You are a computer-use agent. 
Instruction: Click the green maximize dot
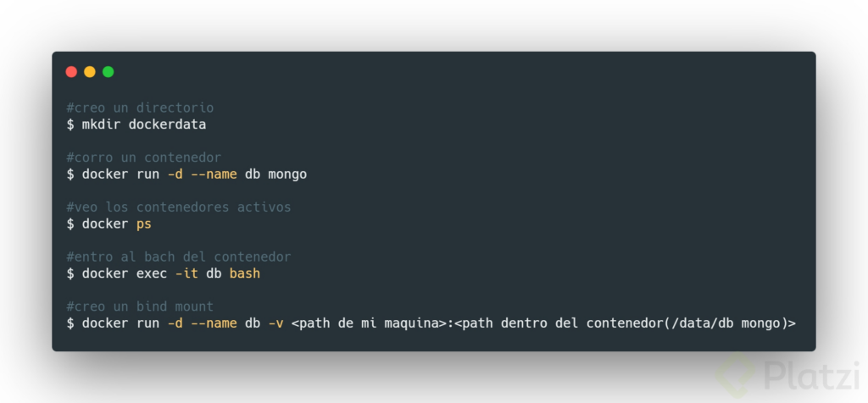(108, 72)
